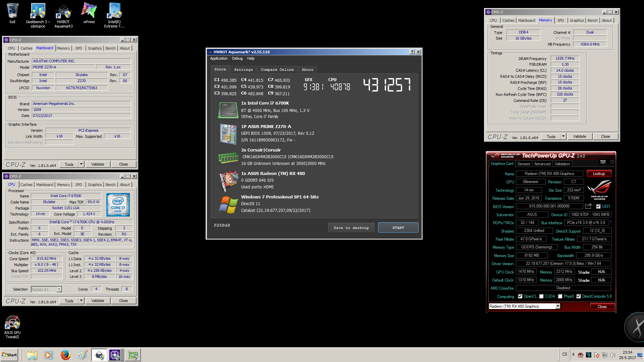Switch to Settings tab in Aquamark
Viewport: 644px width, 362px height.
pyautogui.click(x=244, y=70)
